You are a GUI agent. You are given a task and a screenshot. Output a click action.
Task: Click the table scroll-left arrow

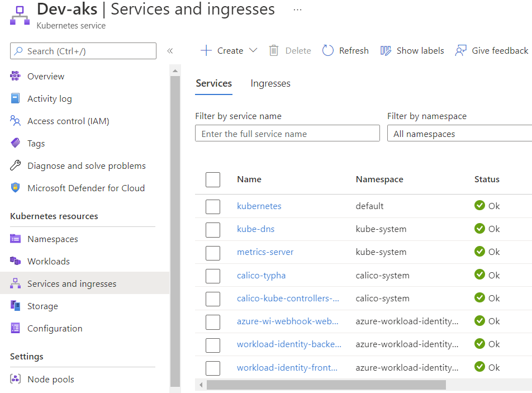tap(201, 385)
